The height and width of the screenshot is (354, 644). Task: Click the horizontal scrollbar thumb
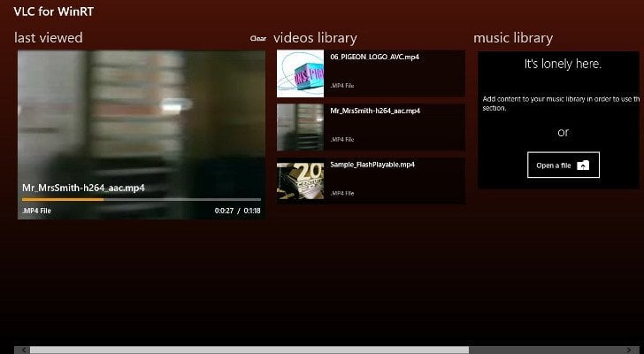249,350
